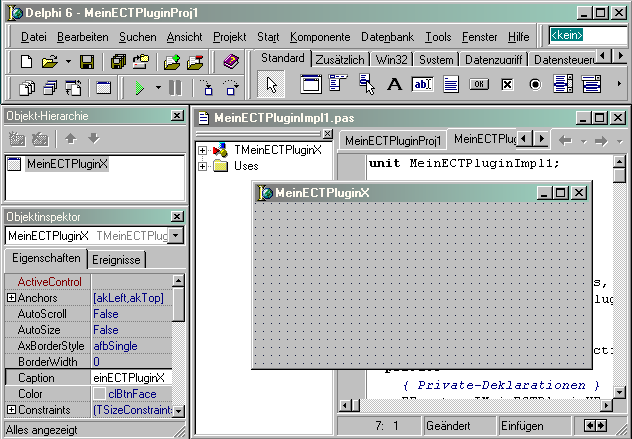Click the Add file to project icon

coord(172,62)
